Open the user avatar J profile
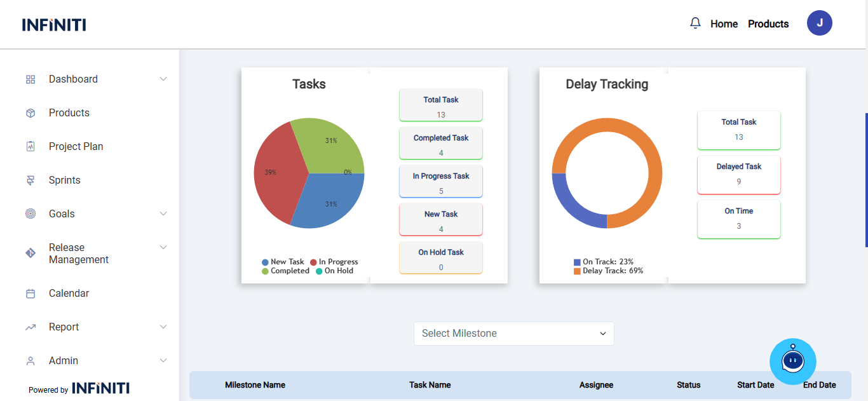Screen dimensions: 868x401 tap(819, 24)
